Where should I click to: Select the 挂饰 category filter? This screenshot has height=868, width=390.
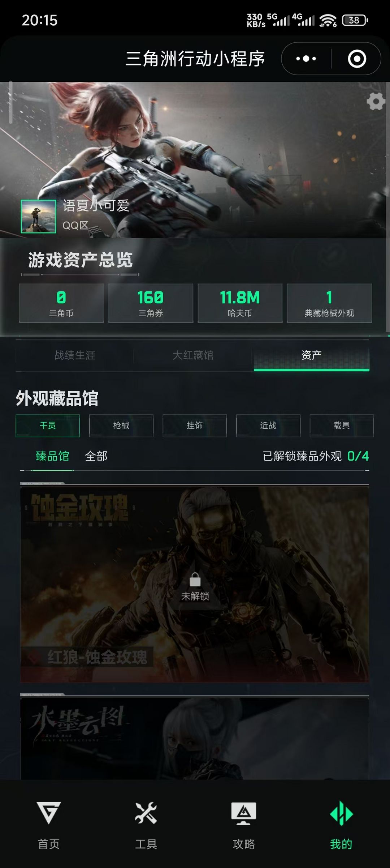[195, 426]
